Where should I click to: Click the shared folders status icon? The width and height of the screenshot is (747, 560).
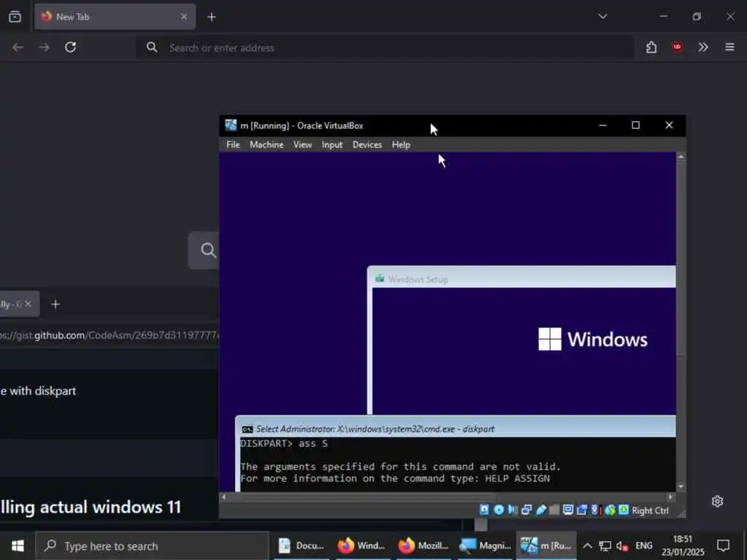(x=554, y=510)
